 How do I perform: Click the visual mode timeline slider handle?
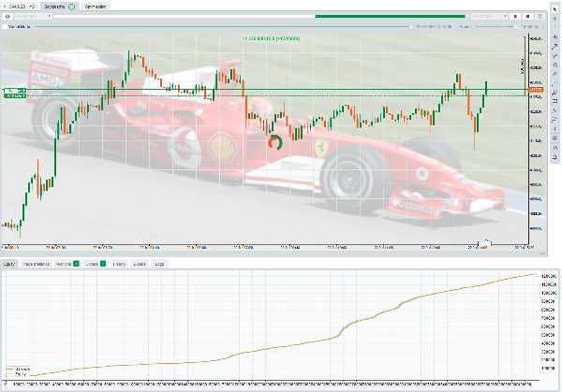coord(411,27)
